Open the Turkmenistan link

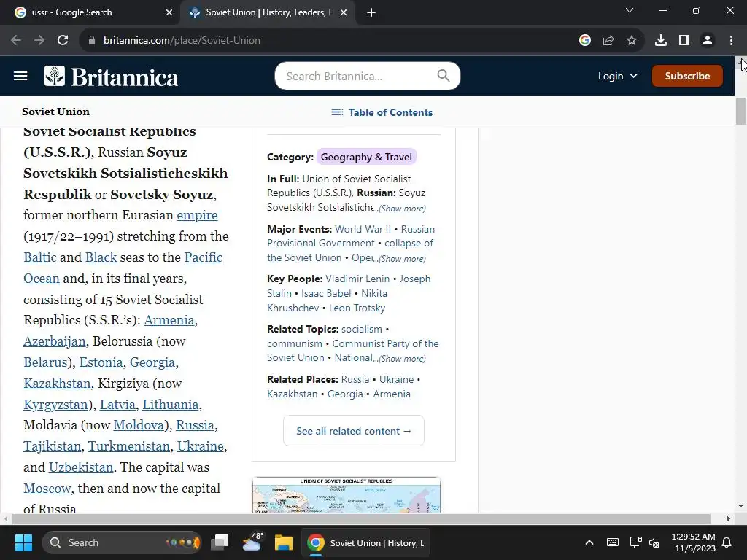pyautogui.click(x=128, y=446)
